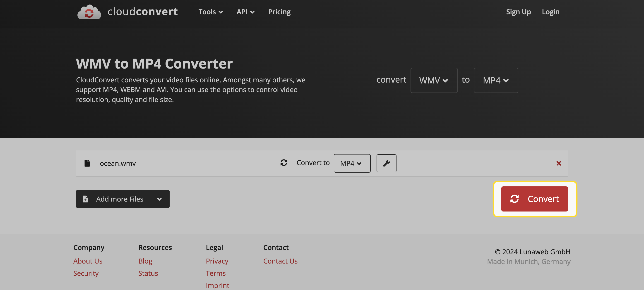Viewport: 644px width, 290px height.
Task: Click the cloudconvert brand name text
Action: click(x=143, y=12)
